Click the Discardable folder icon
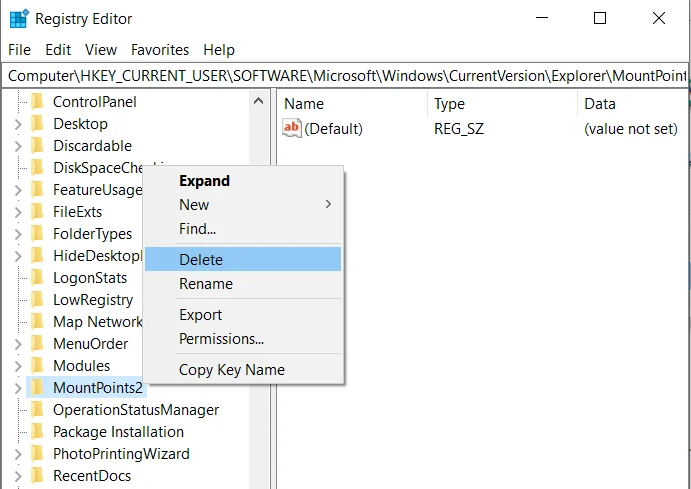This screenshot has height=489, width=691. [38, 146]
